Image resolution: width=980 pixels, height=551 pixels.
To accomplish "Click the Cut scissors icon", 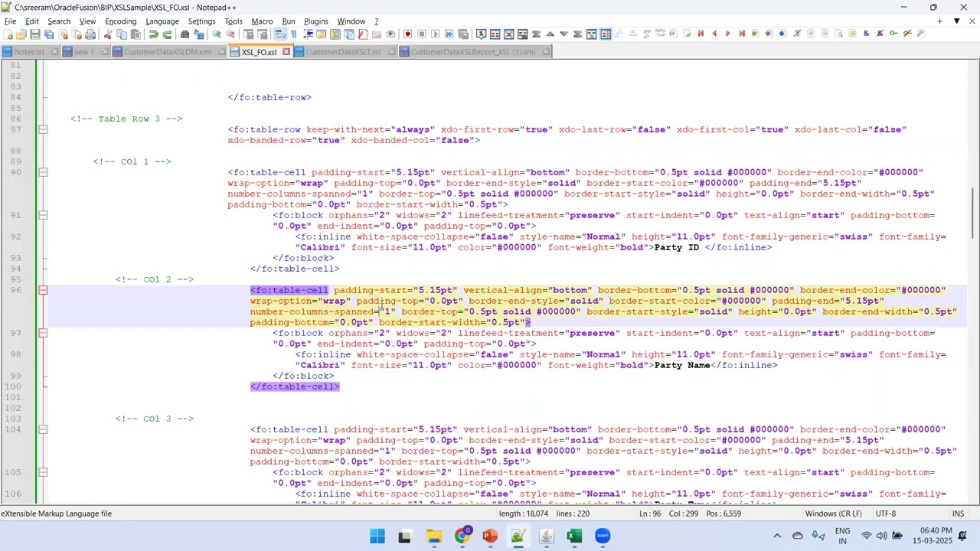I will [x=108, y=34].
